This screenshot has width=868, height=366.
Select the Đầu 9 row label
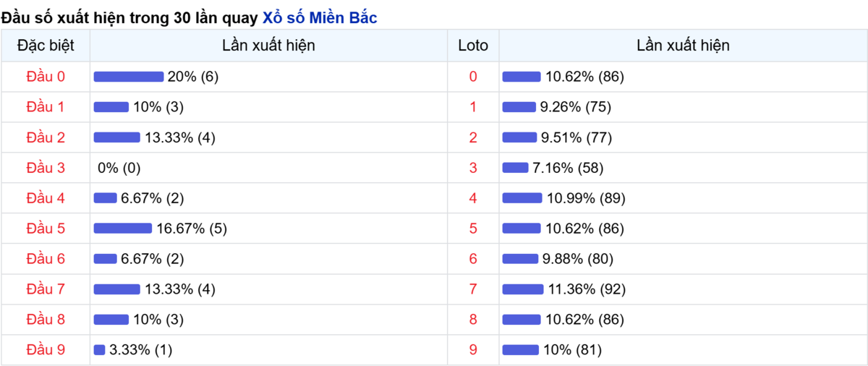point(46,350)
